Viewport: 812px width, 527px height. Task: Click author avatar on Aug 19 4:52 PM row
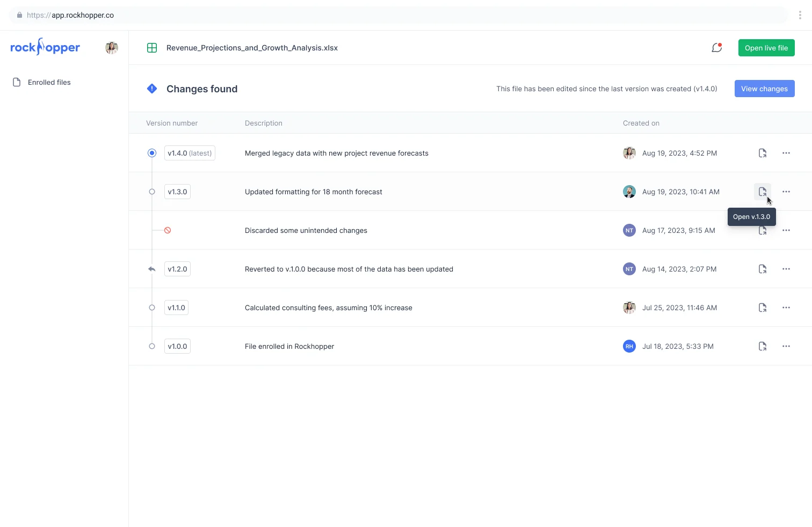pos(629,153)
